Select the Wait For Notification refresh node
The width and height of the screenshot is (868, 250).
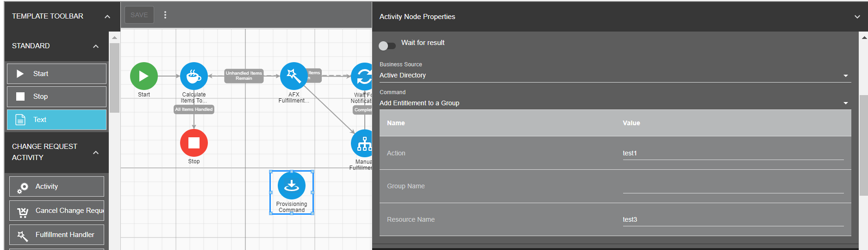tap(362, 77)
